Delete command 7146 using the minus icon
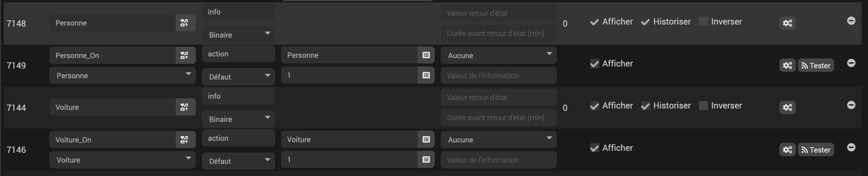The width and height of the screenshot is (868, 176). click(851, 147)
